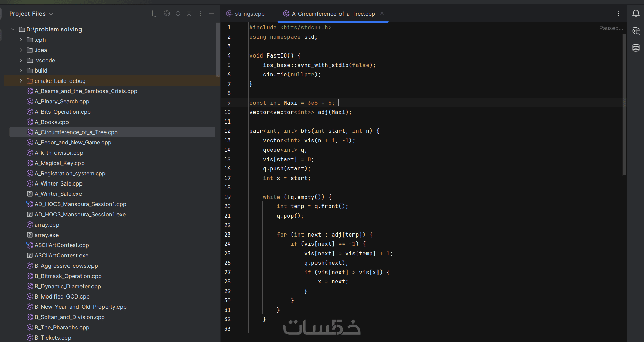This screenshot has height=342, width=644.
Task: Open AI Assistant chat tool window
Action: 636,31
